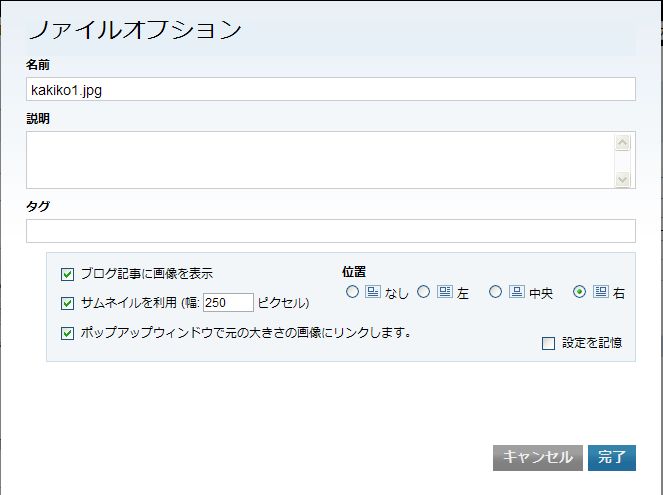Click the 名前 field containing kakiko1.jpg
The height and width of the screenshot is (495, 663).
331,89
